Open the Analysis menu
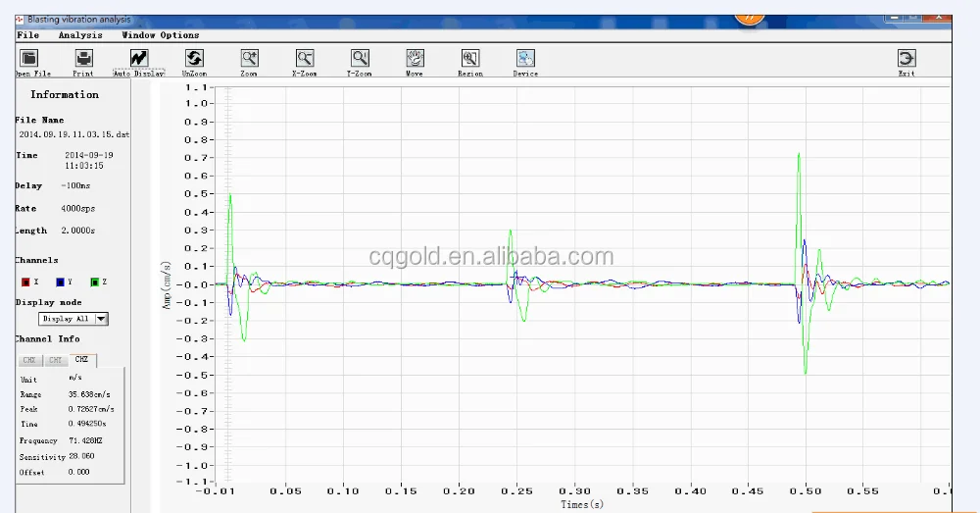This screenshot has height=513, width=980. pos(80,35)
